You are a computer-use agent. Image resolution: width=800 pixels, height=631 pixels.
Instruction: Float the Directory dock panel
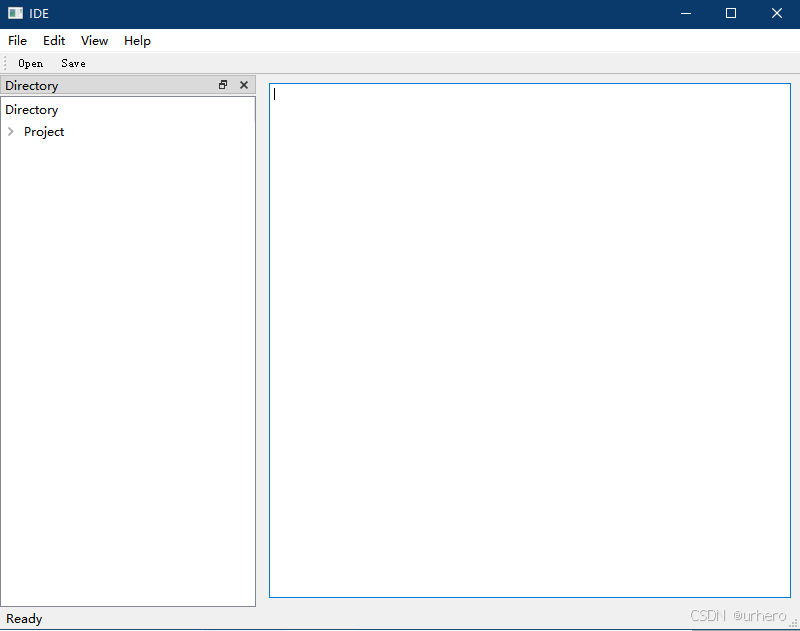click(223, 85)
